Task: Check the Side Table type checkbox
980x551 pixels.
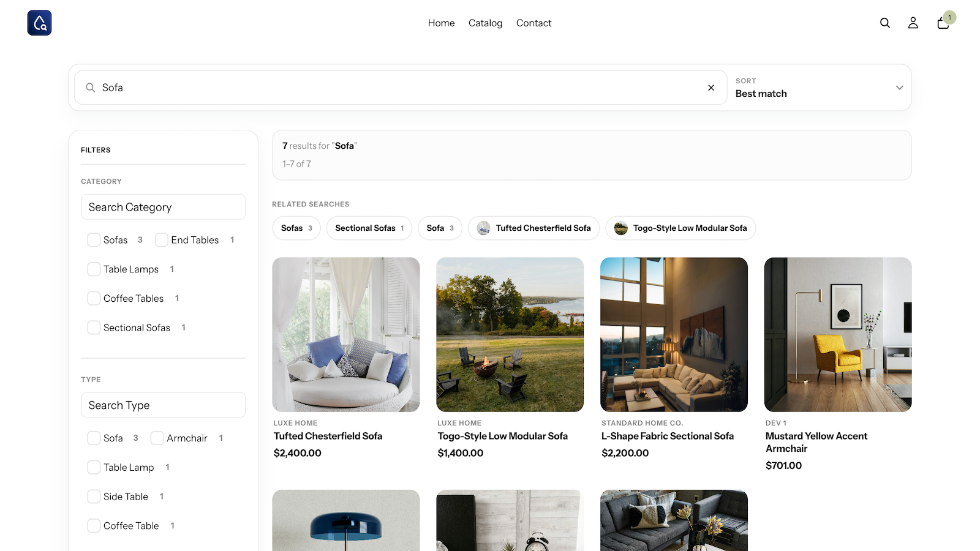Action: click(x=94, y=497)
